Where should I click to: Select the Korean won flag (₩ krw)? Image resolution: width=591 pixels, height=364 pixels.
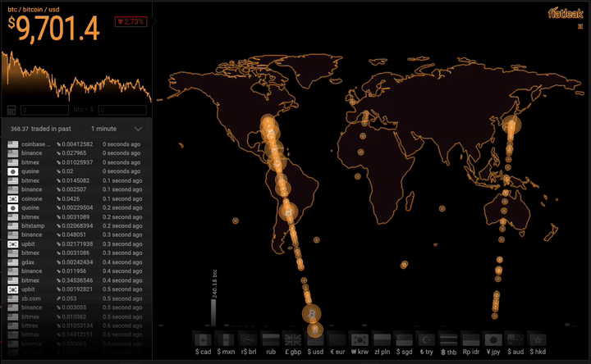358,339
